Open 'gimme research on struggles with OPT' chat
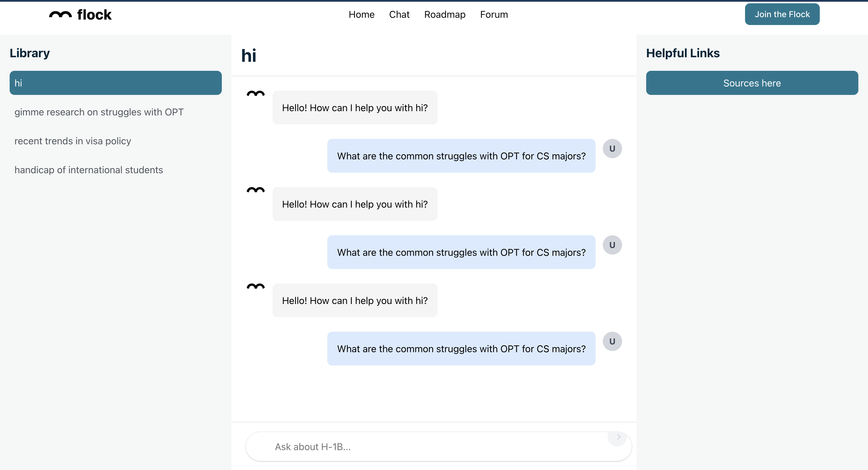Screen dimensions: 868x470 (x=99, y=112)
